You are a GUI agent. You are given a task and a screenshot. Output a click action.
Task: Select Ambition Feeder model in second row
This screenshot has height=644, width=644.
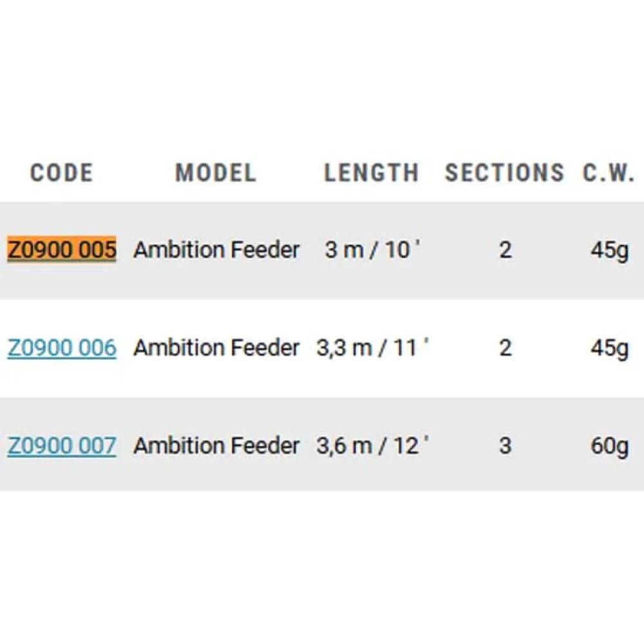pos(216,348)
